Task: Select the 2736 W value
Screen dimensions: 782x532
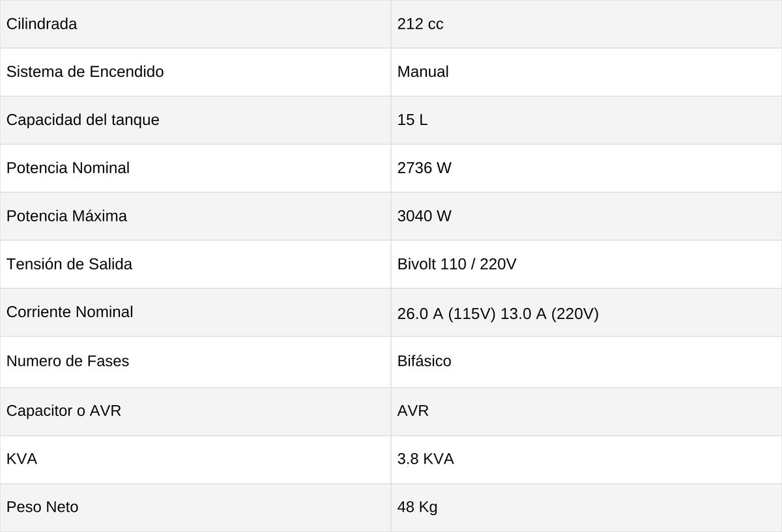Action: (x=424, y=168)
